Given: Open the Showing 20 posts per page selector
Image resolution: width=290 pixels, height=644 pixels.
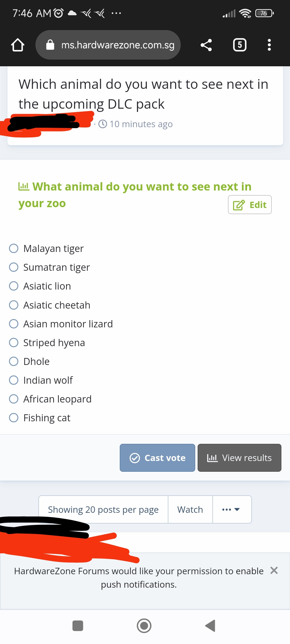Looking at the screenshot, I should 103,509.
